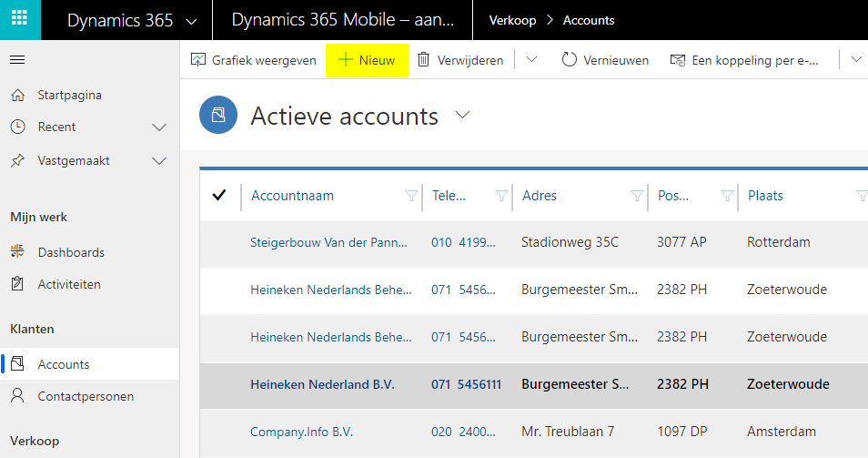Go to Contactpersonen in the sidebar
The height and width of the screenshot is (458, 868).
tap(85, 396)
